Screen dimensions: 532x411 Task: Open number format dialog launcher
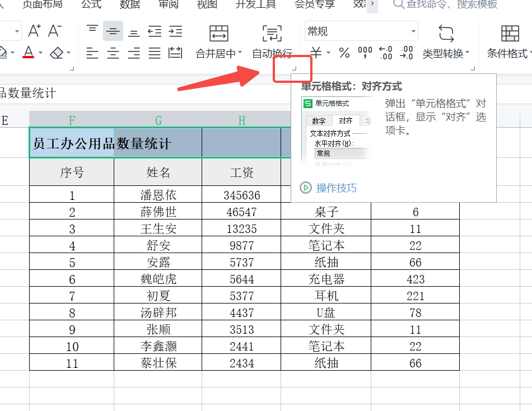[x=473, y=68]
